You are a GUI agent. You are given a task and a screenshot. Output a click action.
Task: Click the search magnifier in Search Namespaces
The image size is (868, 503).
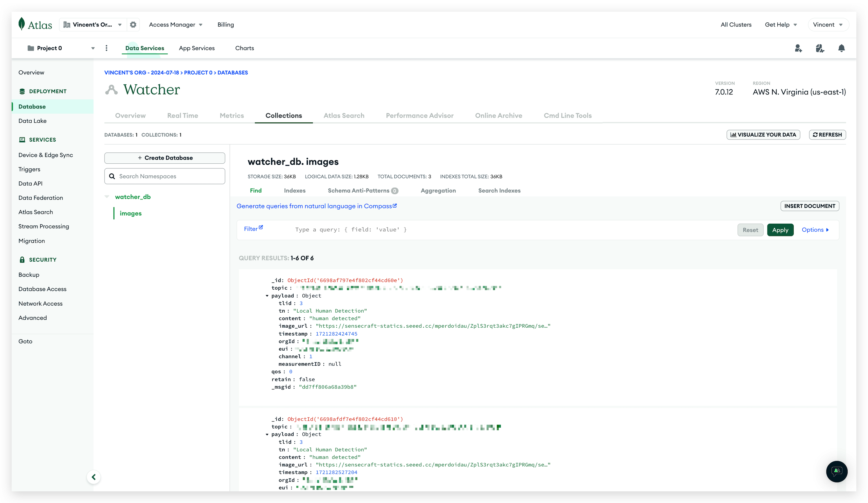pos(112,176)
